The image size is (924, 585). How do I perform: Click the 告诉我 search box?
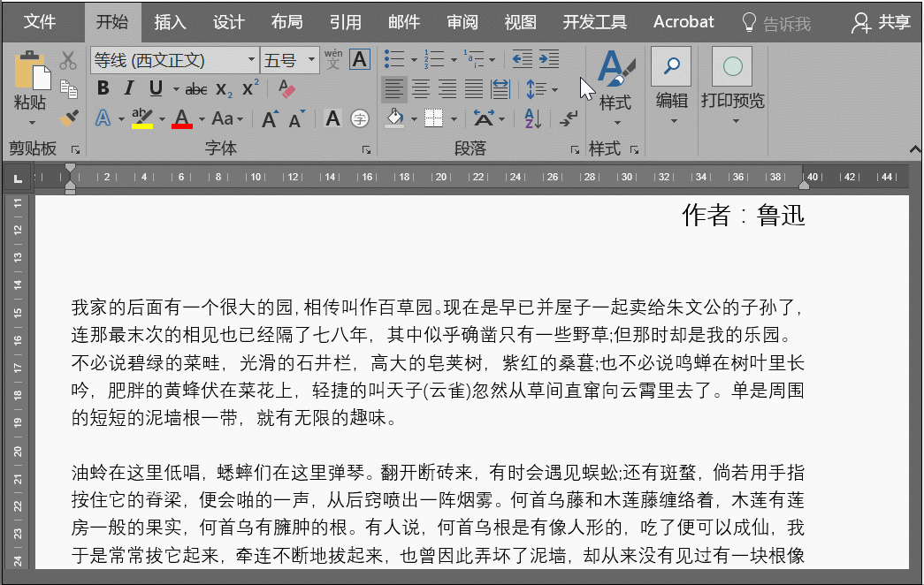point(776,24)
